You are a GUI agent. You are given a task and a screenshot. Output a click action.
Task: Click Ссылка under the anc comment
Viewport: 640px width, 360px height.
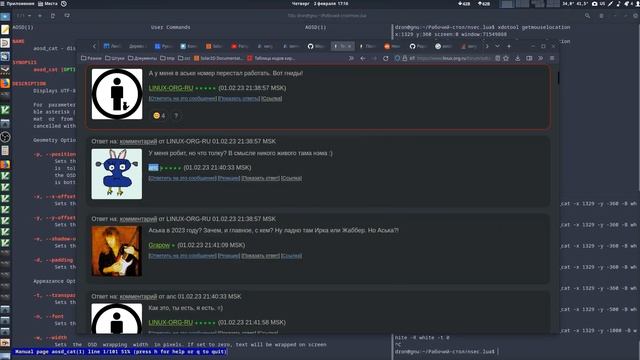pyautogui.click(x=291, y=178)
